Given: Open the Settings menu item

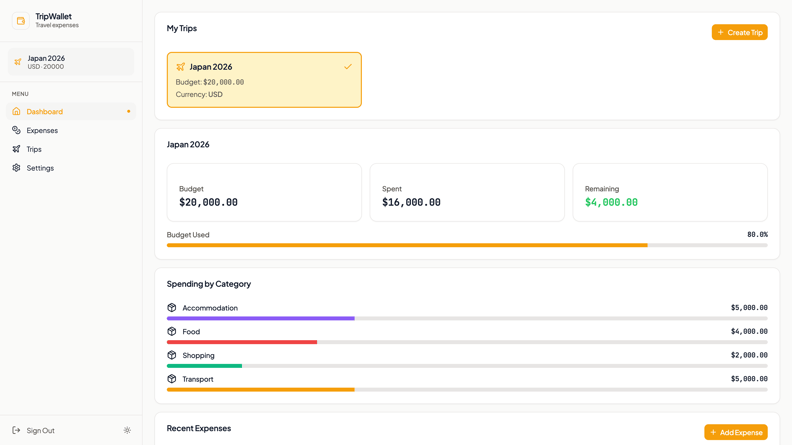Looking at the screenshot, I should (x=71, y=168).
